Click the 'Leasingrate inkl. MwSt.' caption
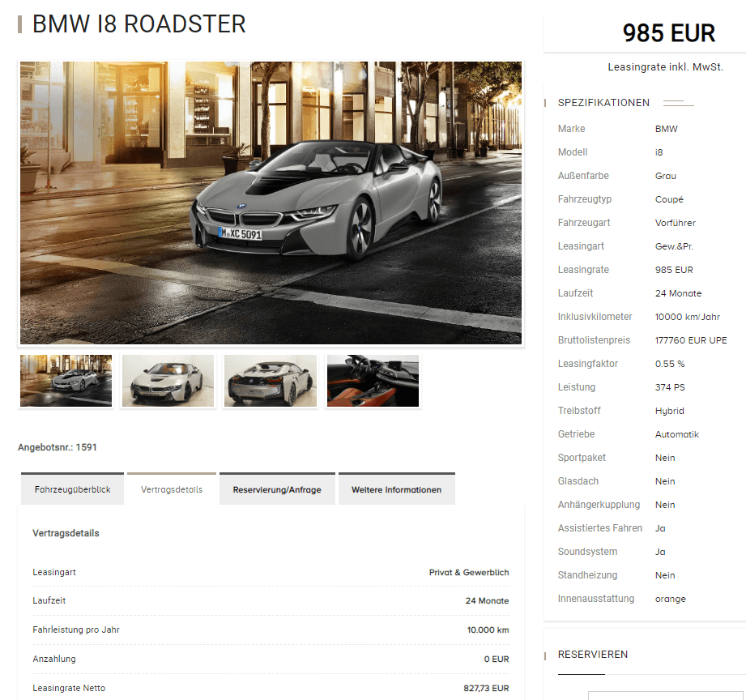Viewport: 746px width, 700px height. (x=665, y=67)
